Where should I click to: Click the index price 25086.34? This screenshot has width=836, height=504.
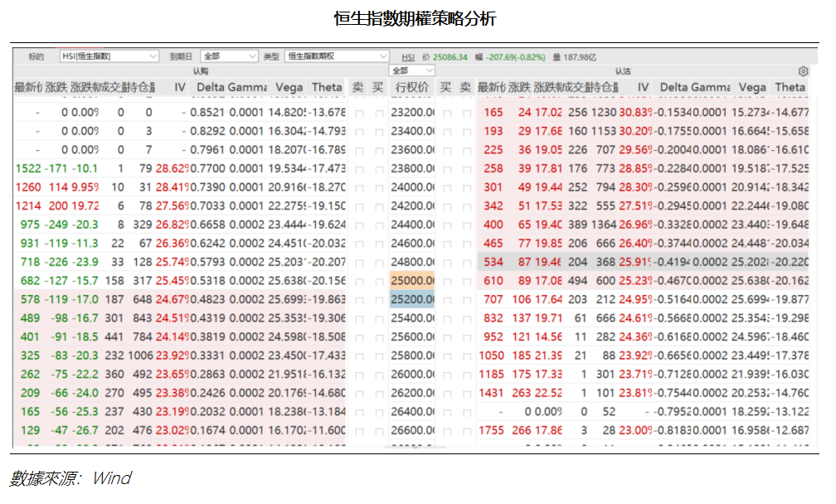[450, 57]
